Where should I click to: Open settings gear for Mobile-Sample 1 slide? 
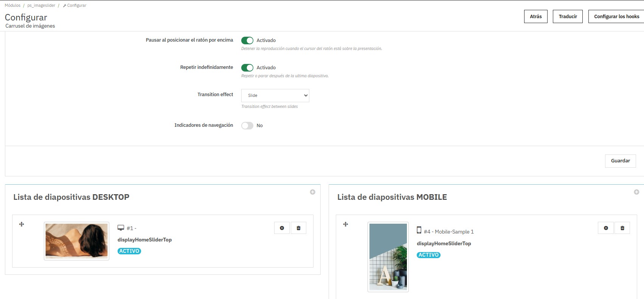click(x=606, y=228)
